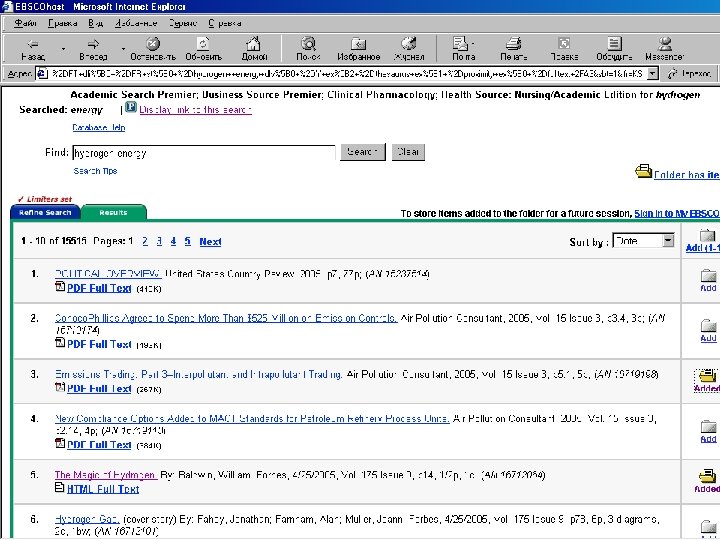Click the PDF icon beside result 1 full text
This screenshot has width=720, height=540.
point(60,287)
